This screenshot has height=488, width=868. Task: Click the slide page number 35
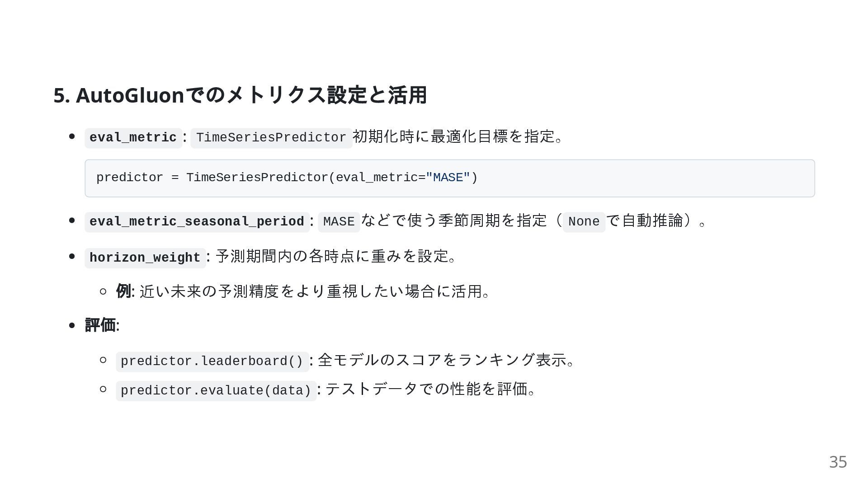click(838, 462)
